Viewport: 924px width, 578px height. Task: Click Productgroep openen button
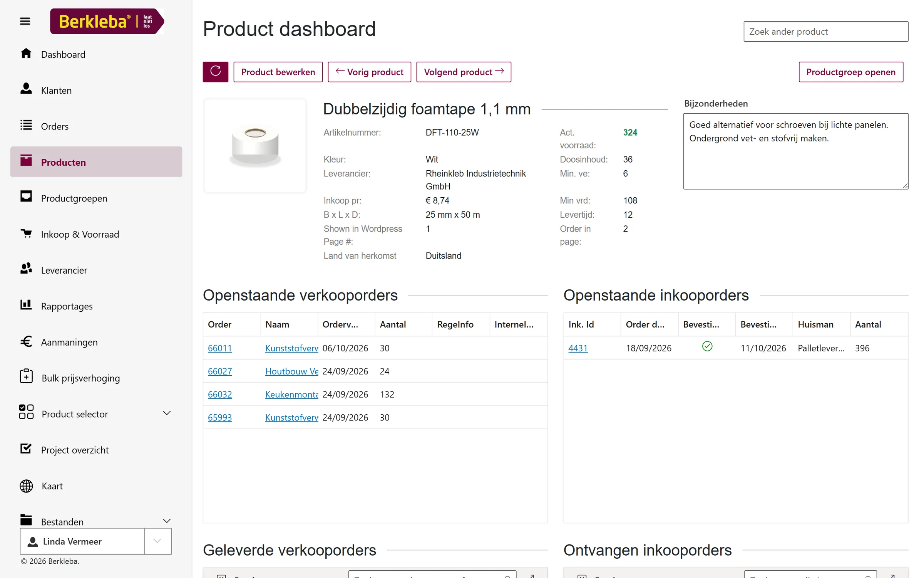coord(851,72)
